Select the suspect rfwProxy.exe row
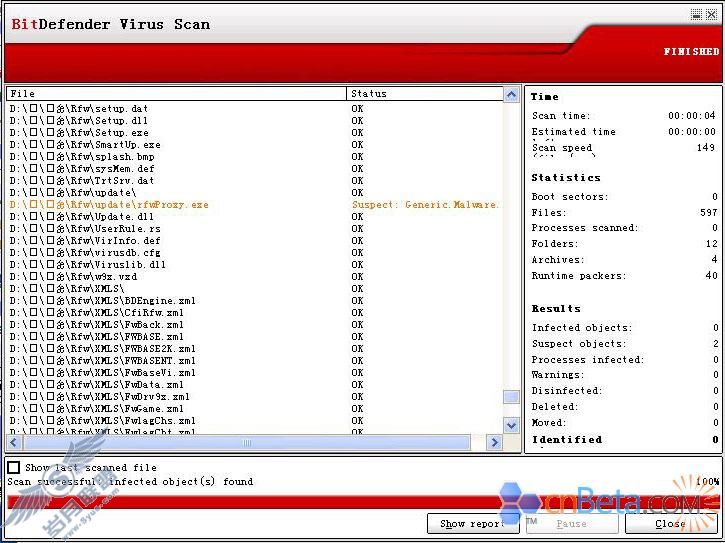The width and height of the screenshot is (725, 543). (255, 204)
